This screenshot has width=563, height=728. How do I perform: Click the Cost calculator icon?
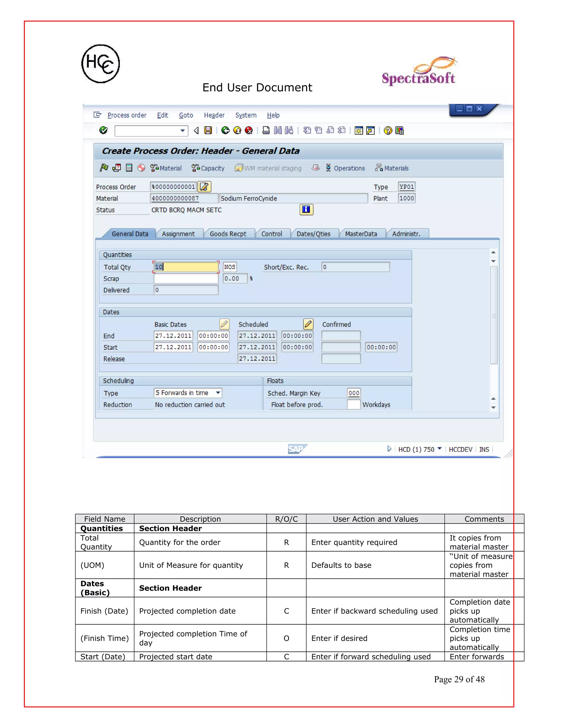coord(129,168)
